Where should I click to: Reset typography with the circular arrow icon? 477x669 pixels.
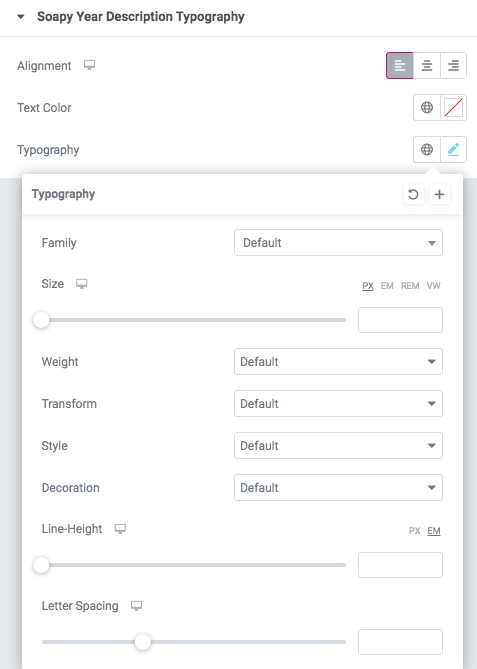pyautogui.click(x=413, y=195)
